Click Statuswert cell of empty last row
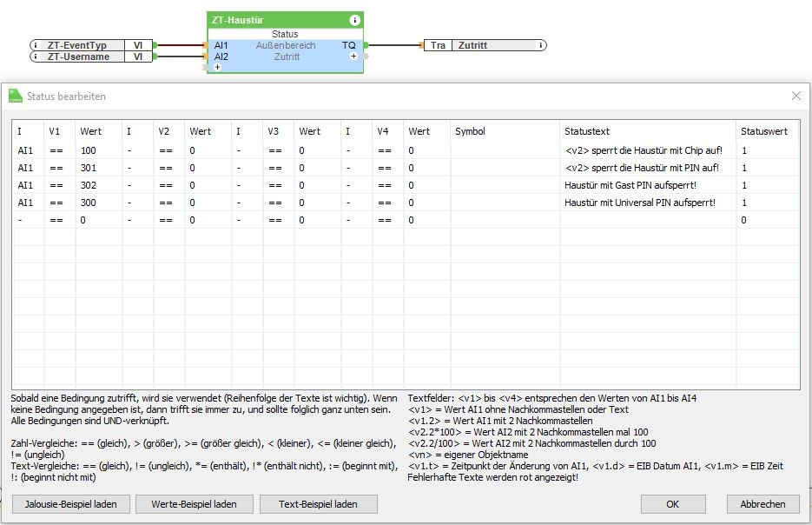The image size is (812, 525). (768, 220)
